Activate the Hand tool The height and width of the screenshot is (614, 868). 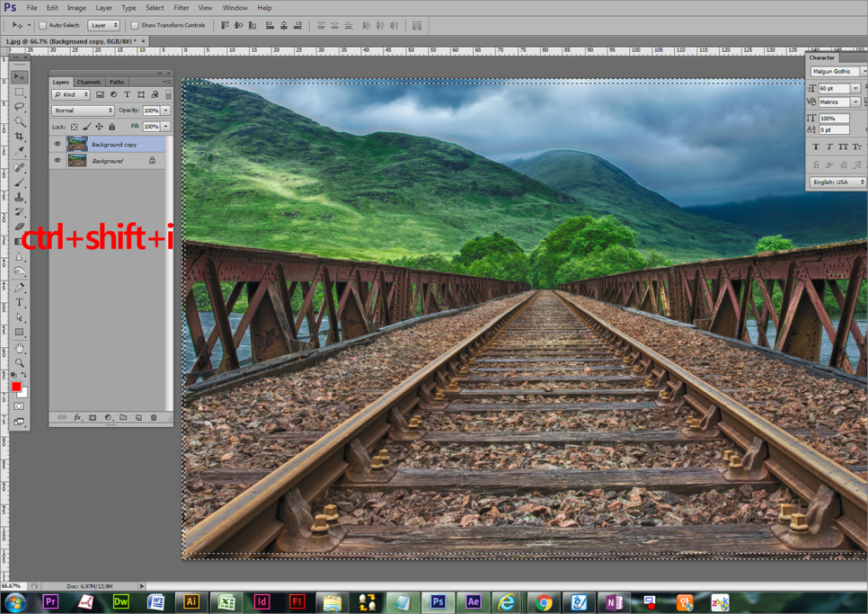[x=19, y=348]
